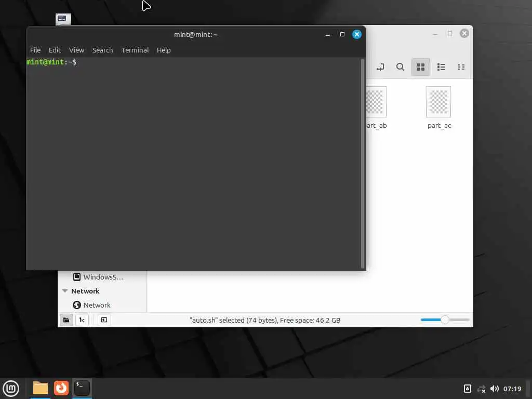
Task: Click the part_ac file name
Action: [439, 126]
